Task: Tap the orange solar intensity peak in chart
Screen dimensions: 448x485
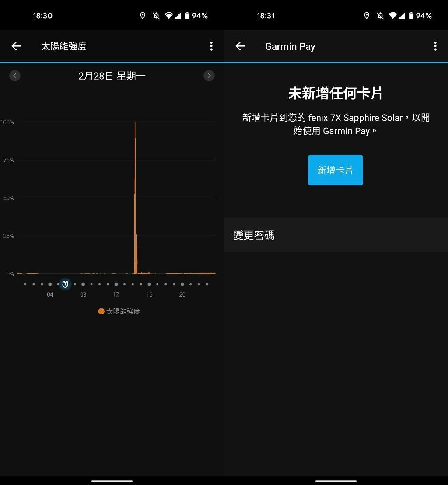Action: pos(135,198)
